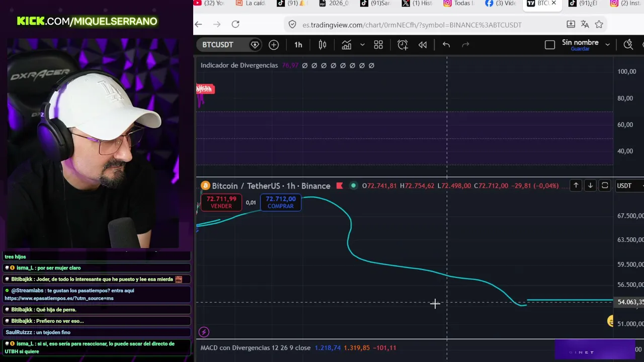Click the SaulRuizzz username in chat
This screenshot has height=362, width=644.
[x=18, y=332]
